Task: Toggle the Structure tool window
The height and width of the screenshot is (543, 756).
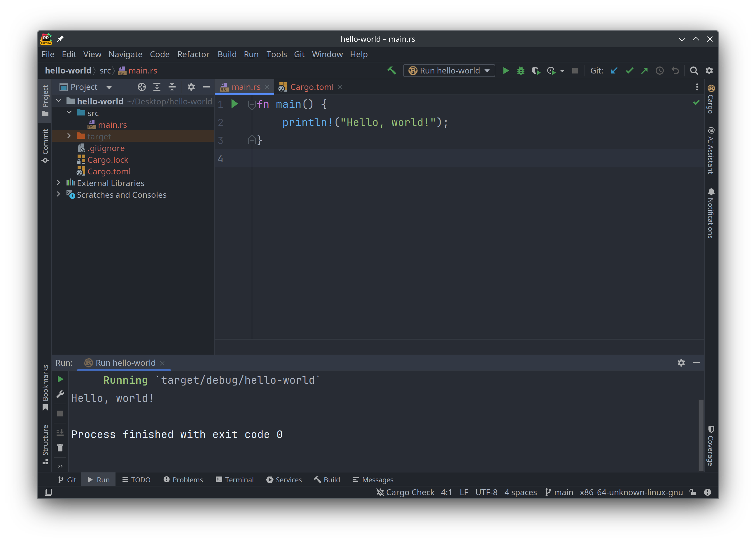Action: click(x=45, y=444)
